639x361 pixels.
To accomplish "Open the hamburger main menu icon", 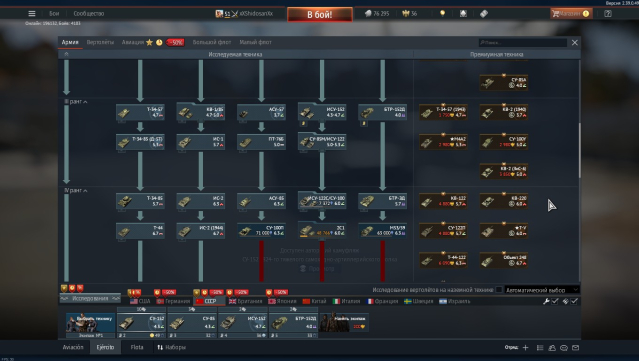I will coord(32,13).
